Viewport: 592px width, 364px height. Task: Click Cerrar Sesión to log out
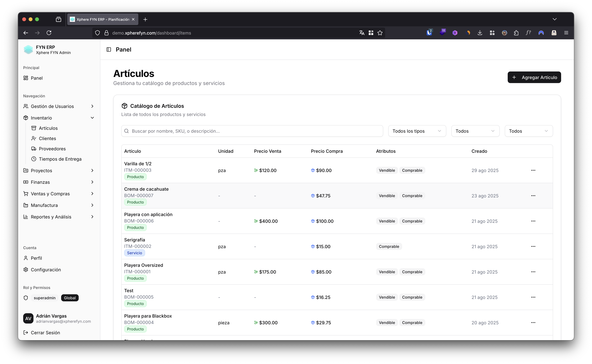tap(45, 333)
